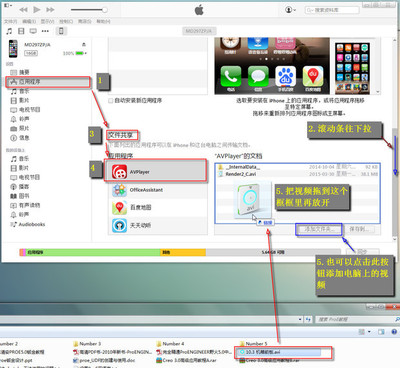The height and width of the screenshot is (368, 400).
Task: Click the 添加文件 (Add File) button
Action: click(x=319, y=229)
